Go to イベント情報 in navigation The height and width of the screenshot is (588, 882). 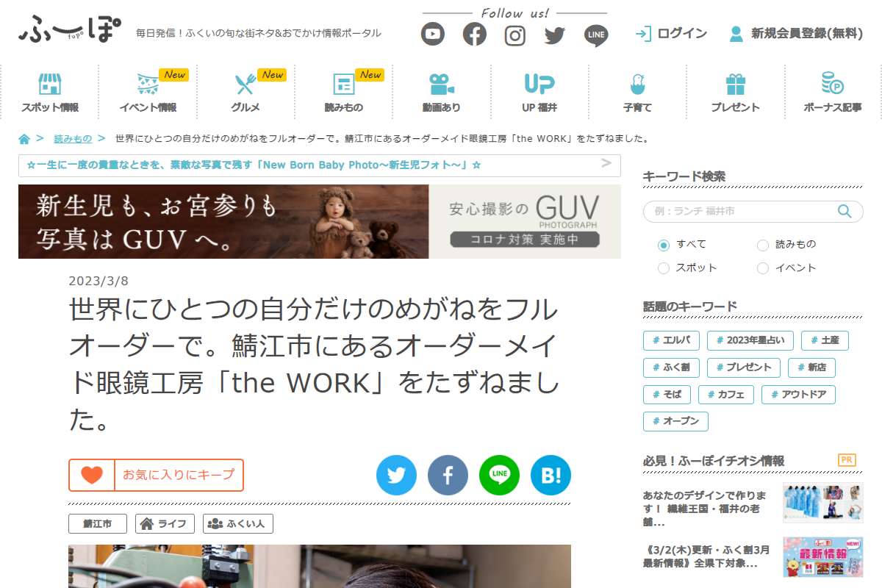point(148,93)
